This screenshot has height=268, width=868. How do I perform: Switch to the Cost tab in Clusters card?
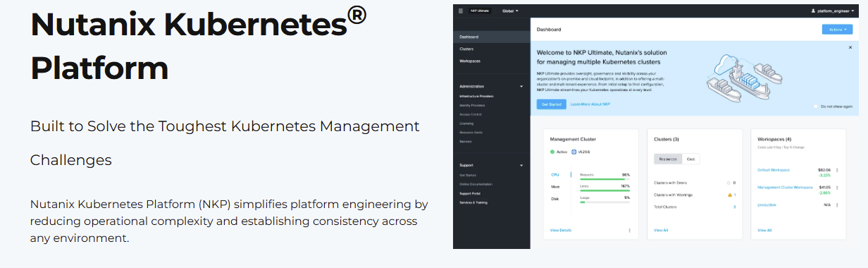690,159
